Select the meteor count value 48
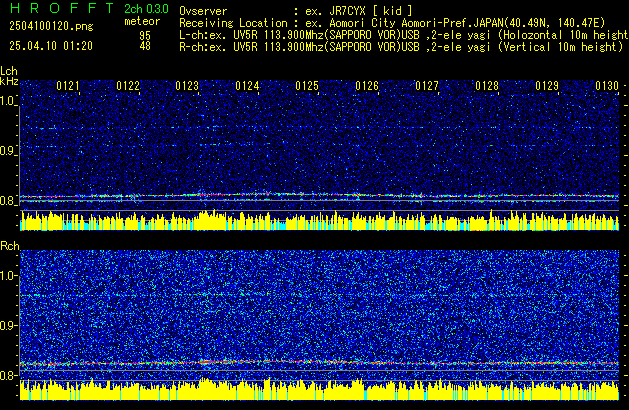 coord(145,46)
